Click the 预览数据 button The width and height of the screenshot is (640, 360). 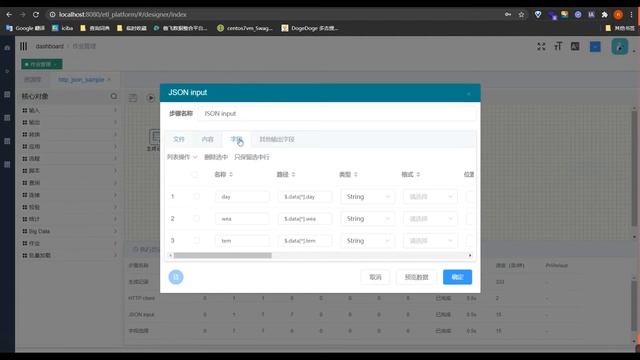416,277
